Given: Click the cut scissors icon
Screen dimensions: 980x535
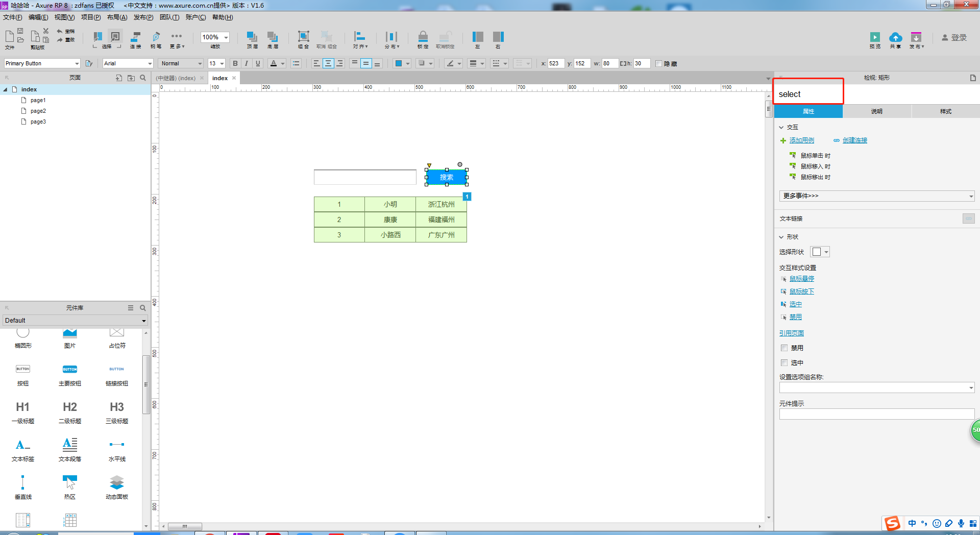Looking at the screenshot, I should tap(46, 31).
